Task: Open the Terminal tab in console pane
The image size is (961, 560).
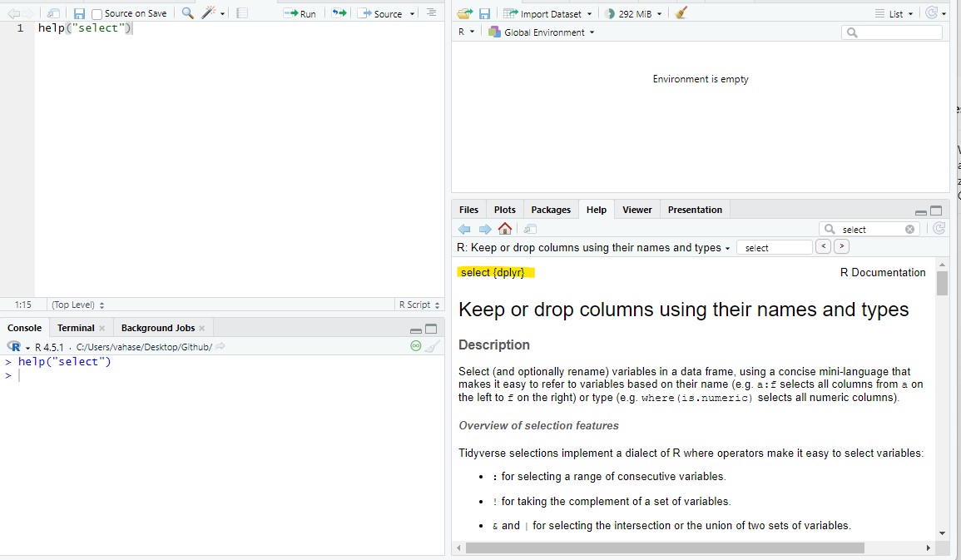Action: (74, 327)
